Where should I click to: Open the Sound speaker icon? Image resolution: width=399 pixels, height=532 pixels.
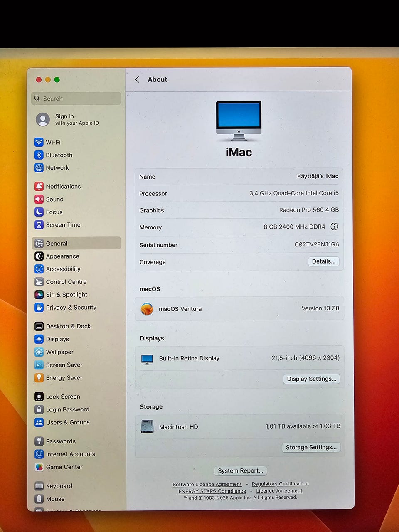pos(39,199)
